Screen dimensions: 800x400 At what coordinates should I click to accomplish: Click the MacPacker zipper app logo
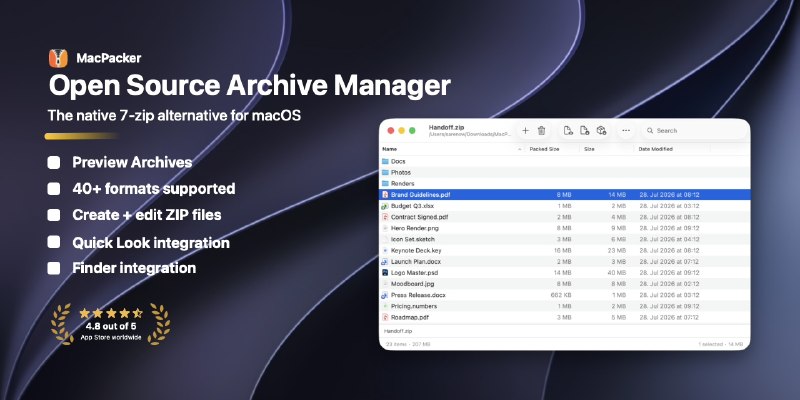pos(58,58)
